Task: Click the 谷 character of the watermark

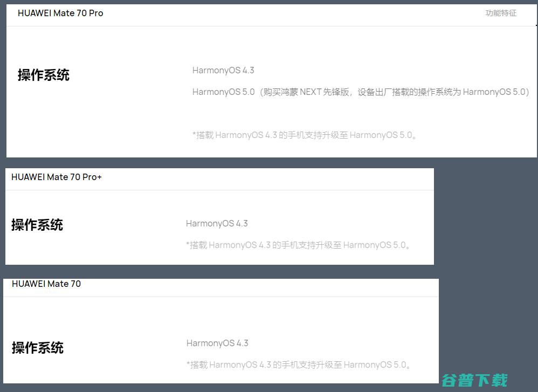Action: (x=450, y=380)
